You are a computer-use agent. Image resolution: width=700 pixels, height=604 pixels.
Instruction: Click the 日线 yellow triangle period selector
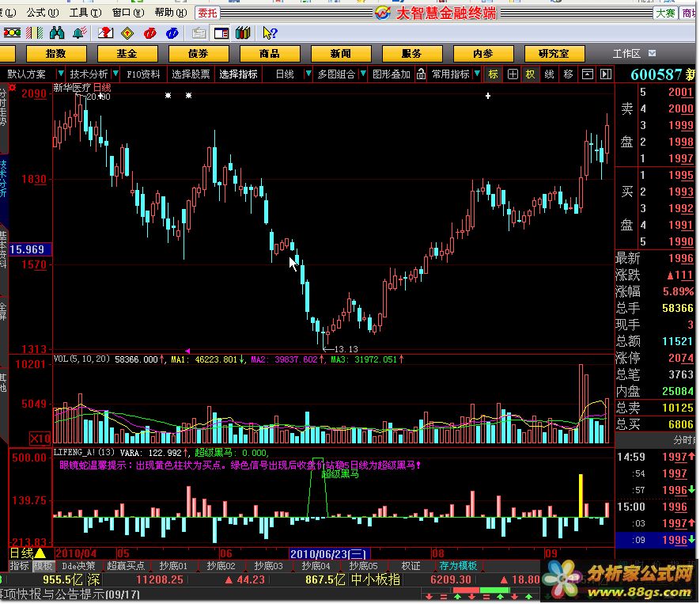[x=28, y=553]
